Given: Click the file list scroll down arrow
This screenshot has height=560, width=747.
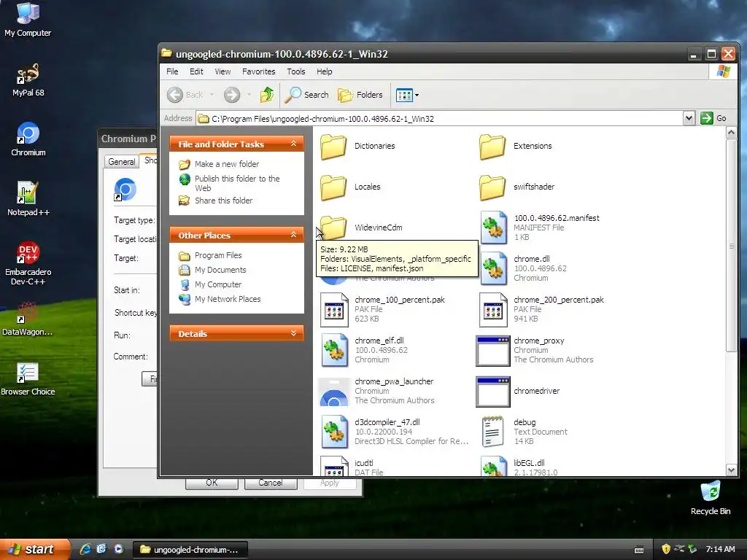Looking at the screenshot, I should point(732,470).
